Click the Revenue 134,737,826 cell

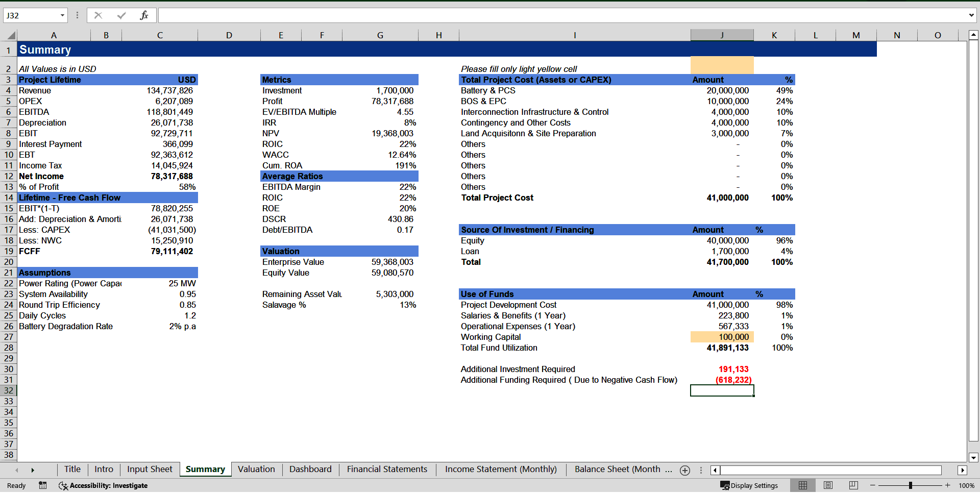point(160,90)
